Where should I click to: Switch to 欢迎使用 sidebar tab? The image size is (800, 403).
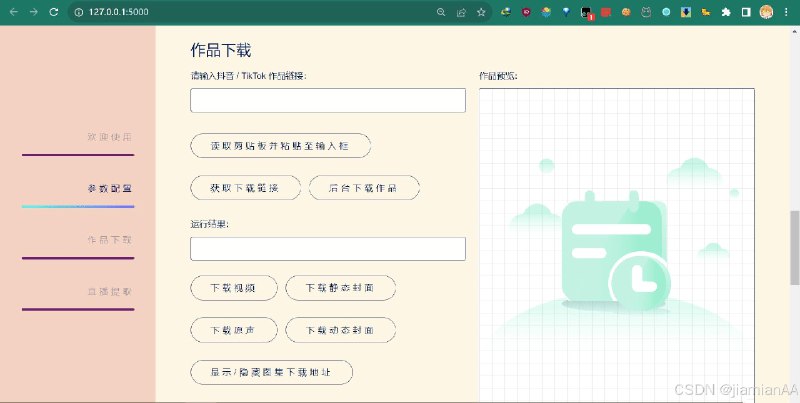109,137
